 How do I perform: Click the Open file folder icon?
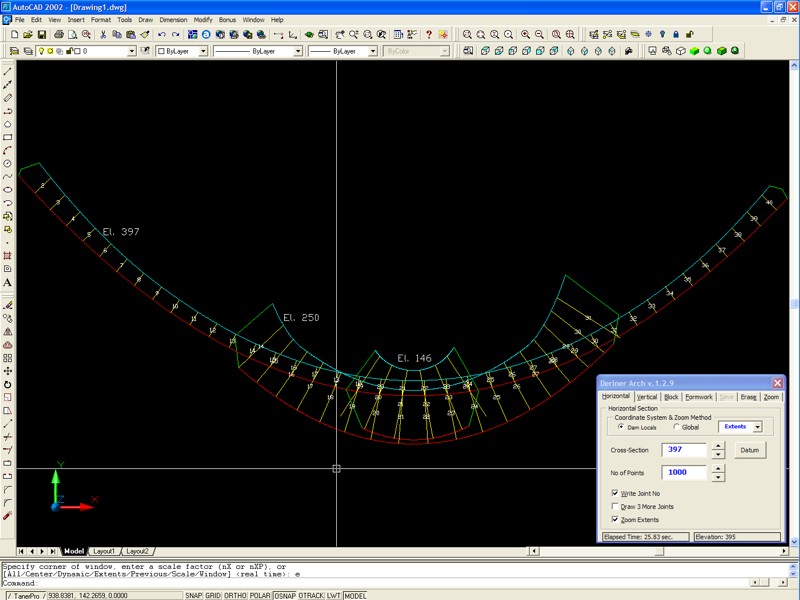(x=28, y=35)
